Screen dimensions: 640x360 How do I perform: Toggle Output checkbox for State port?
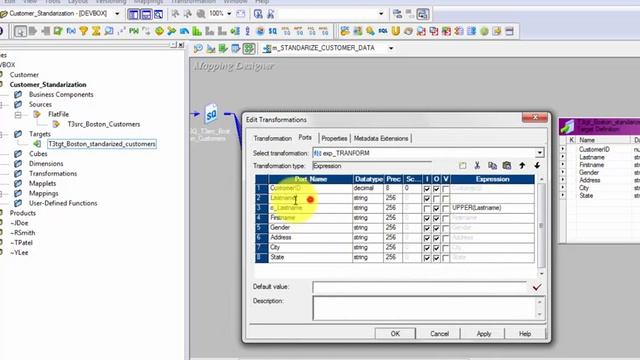pos(436,258)
